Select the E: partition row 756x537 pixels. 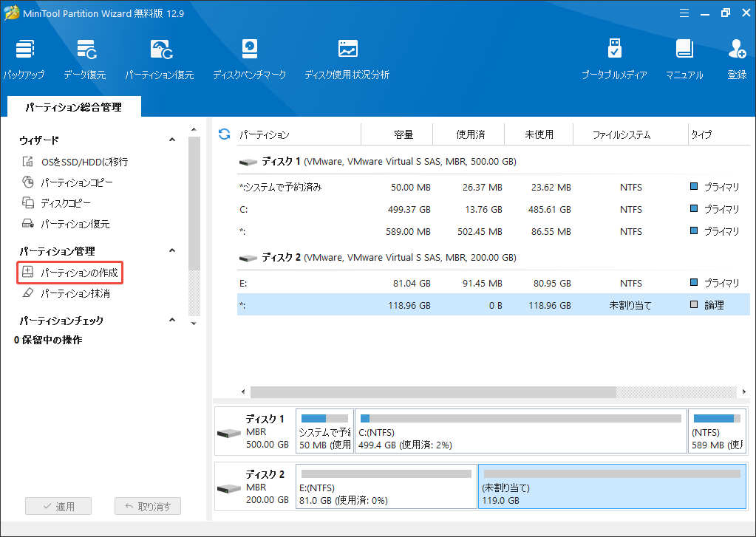(493, 283)
